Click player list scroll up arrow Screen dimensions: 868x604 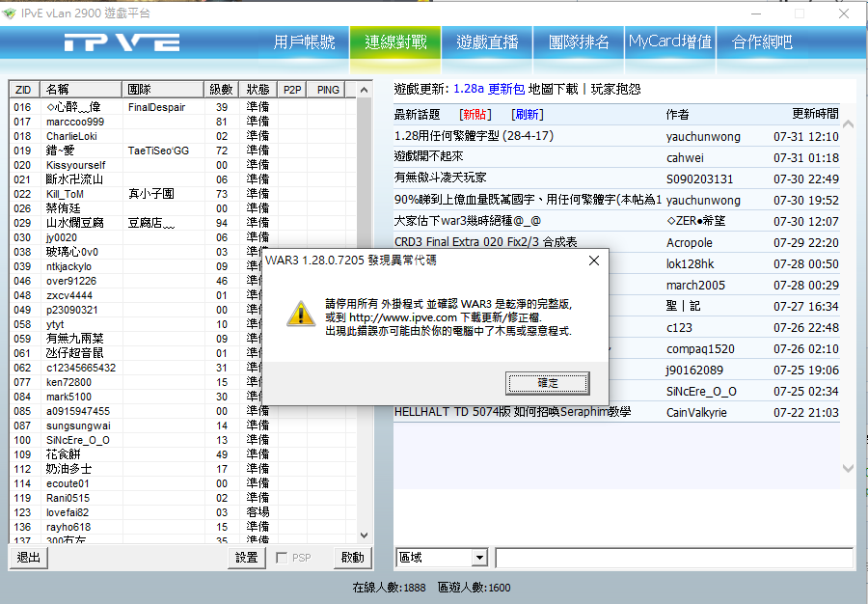364,90
